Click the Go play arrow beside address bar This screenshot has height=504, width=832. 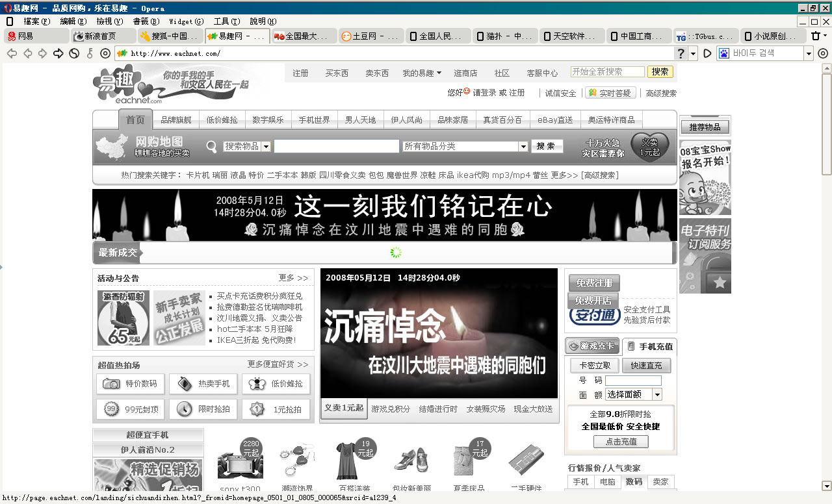pos(708,53)
